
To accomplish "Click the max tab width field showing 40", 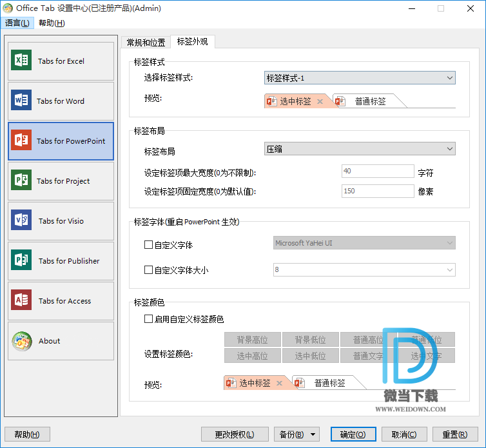I will [x=378, y=171].
